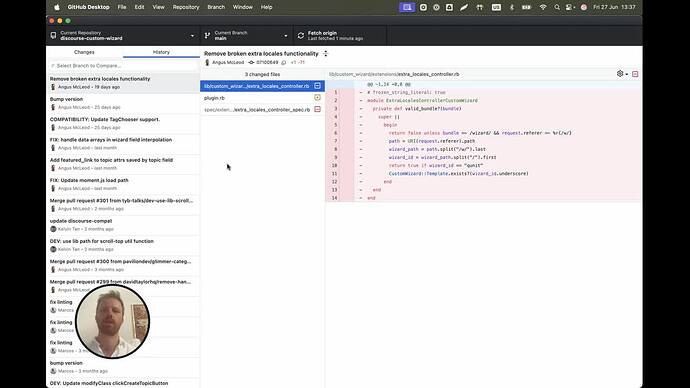Open the View menu
The height and width of the screenshot is (388, 690).
pyautogui.click(x=158, y=7)
